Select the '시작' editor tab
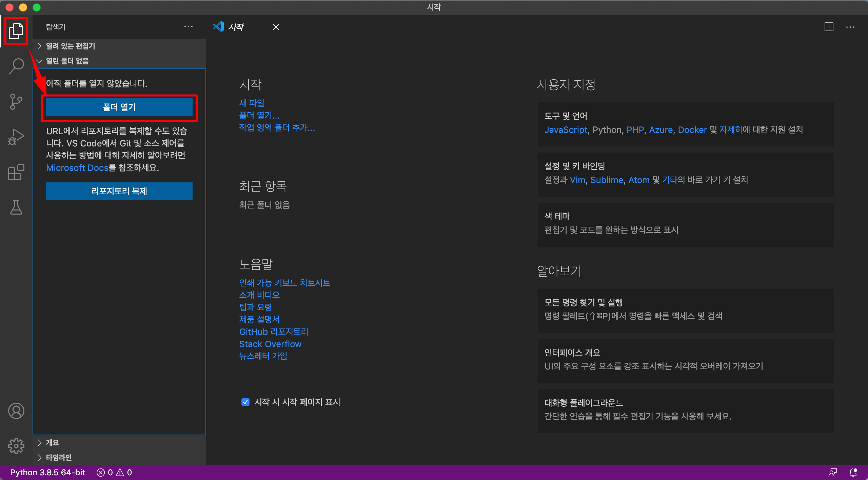Viewport: 868px width, 480px height. [x=236, y=27]
